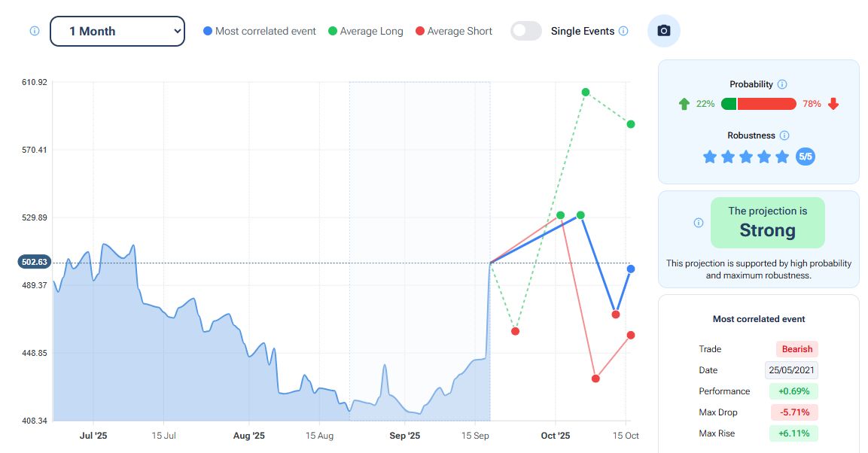This screenshot has height=453, width=868.
Task: Open the Probability info tooltip icon
Action: [782, 84]
